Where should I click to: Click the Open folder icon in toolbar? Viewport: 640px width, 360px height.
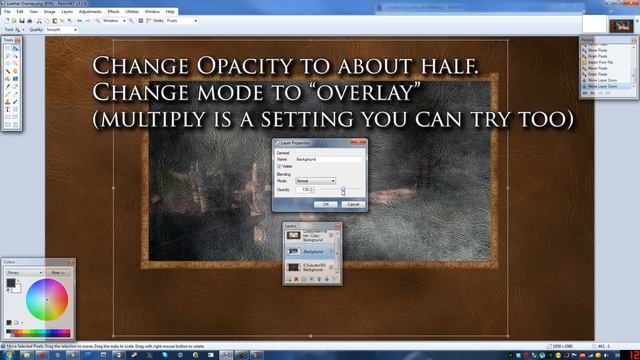coord(13,20)
